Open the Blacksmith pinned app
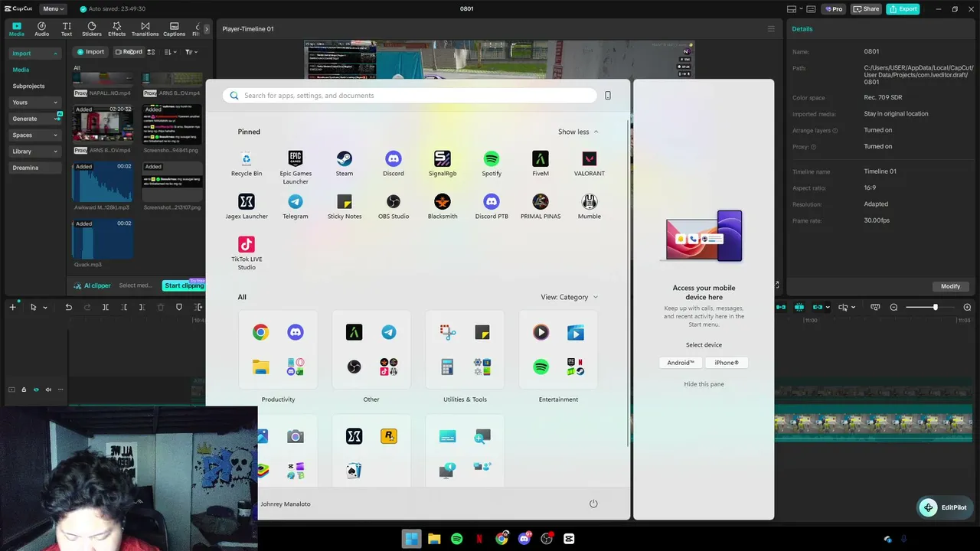This screenshot has width=980, height=551. (443, 206)
